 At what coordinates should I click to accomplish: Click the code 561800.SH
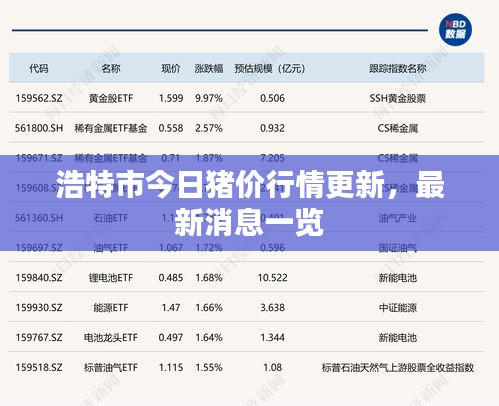pyautogui.click(x=39, y=128)
